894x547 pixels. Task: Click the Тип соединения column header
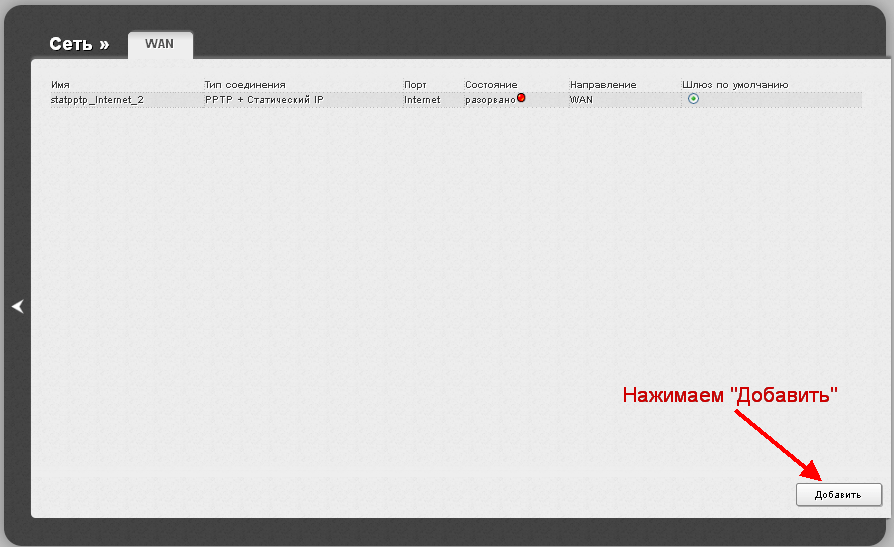pos(245,85)
